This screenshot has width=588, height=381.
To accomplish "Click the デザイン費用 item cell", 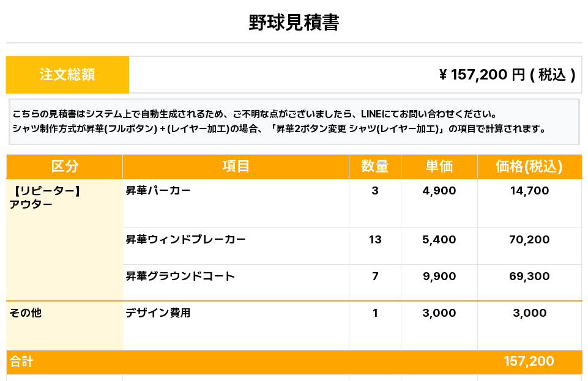I will tap(158, 313).
